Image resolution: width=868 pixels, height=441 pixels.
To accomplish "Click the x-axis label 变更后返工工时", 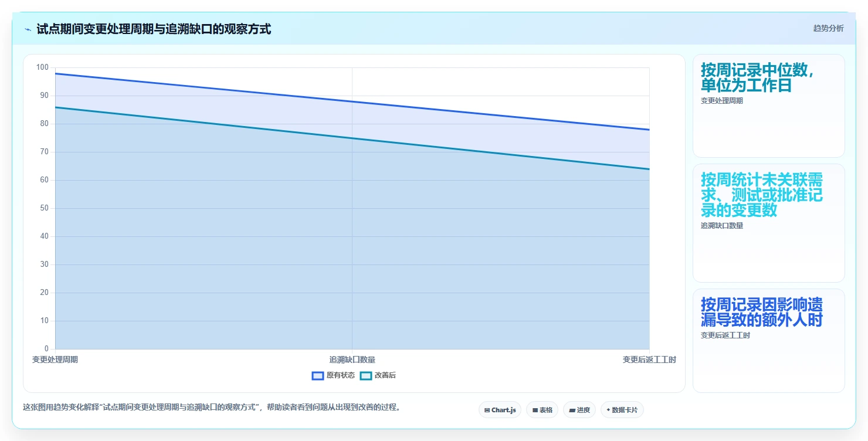I will coord(649,359).
